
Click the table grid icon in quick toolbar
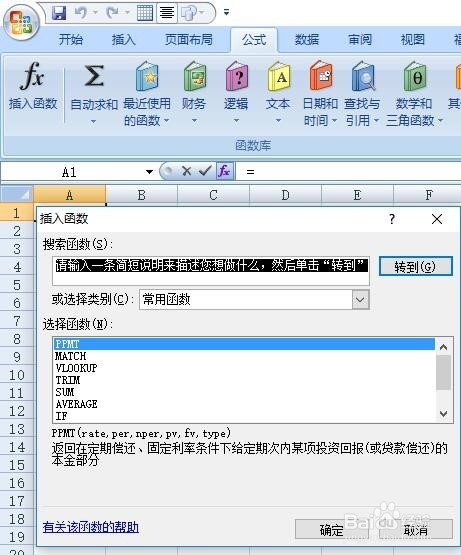point(145,13)
